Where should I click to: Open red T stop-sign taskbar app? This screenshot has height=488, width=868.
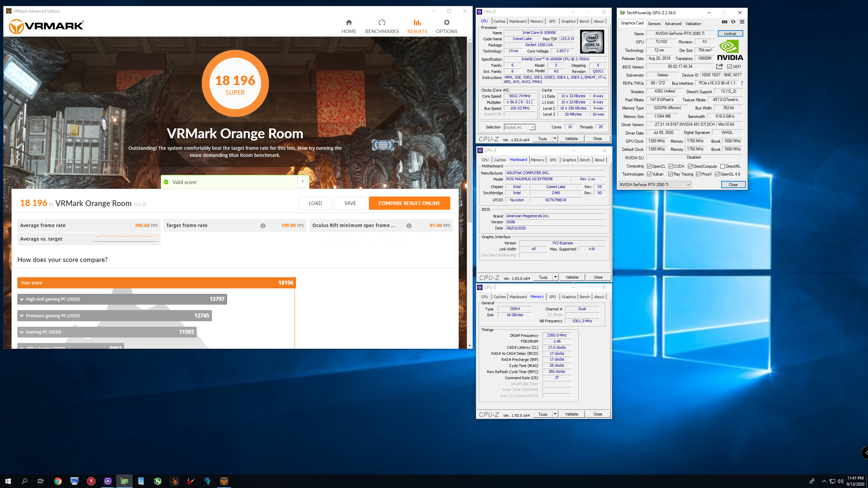coord(91,481)
